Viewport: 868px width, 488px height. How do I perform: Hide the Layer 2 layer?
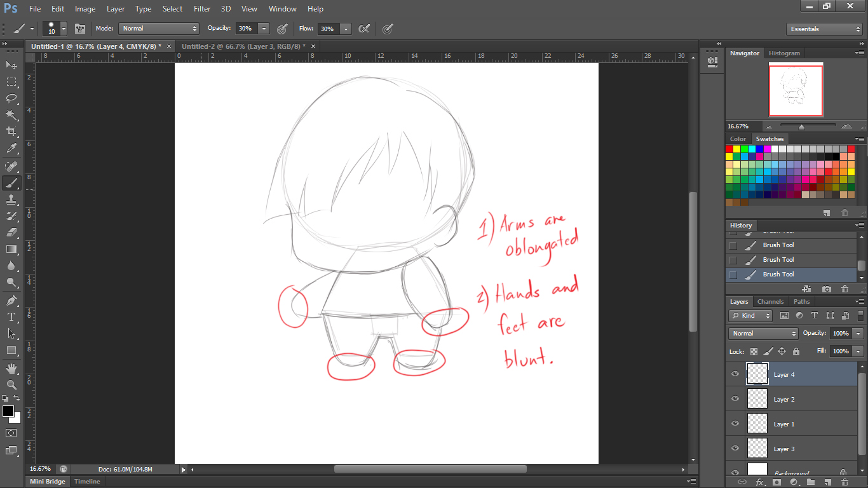pyautogui.click(x=735, y=398)
